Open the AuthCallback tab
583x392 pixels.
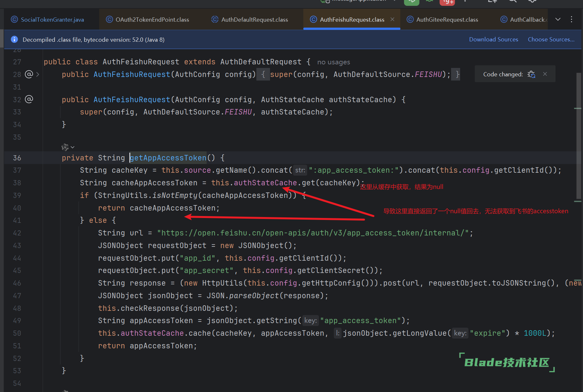(x=524, y=19)
